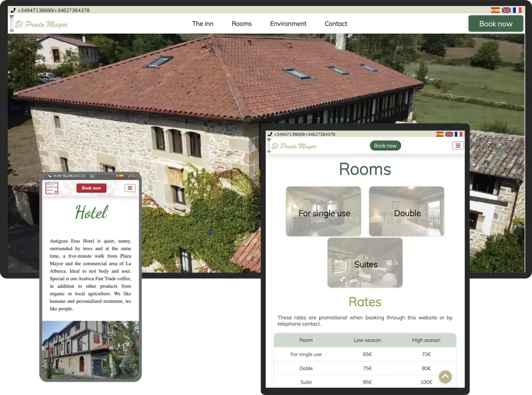Select Contact in the navigation bar

pos(336,24)
